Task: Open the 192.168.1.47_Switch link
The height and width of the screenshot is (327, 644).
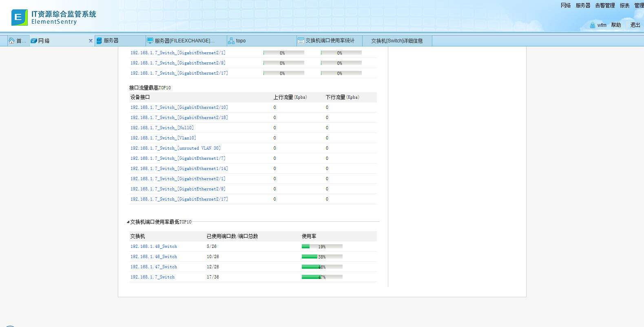Action: (154, 267)
